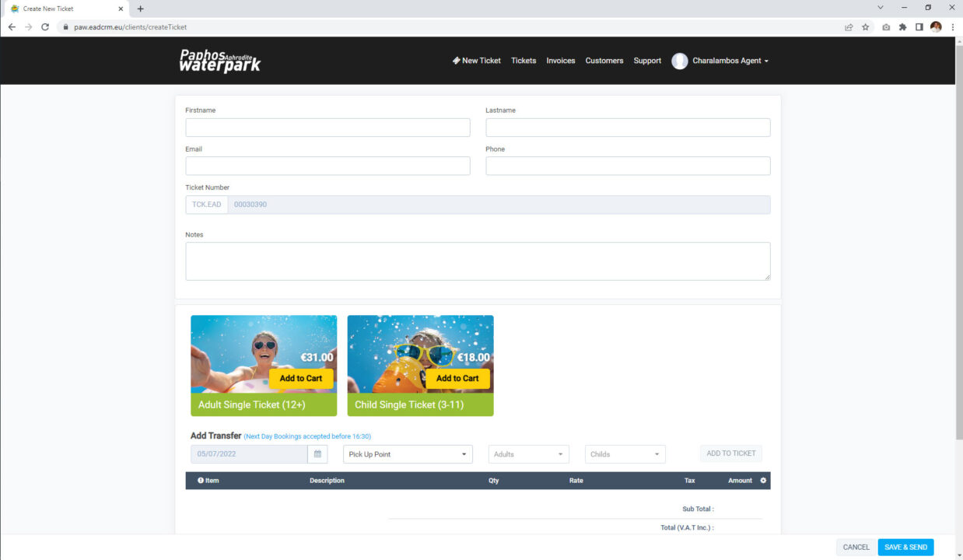This screenshot has height=560, width=963.
Task: Click the Lastname input field
Action: click(x=628, y=128)
